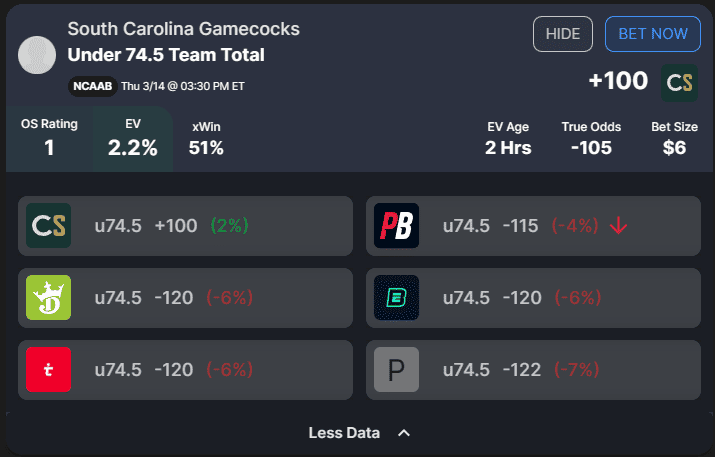
Task: Open the u74.5 -122 Pinnacle odds row
Action: pyautogui.click(x=528, y=370)
